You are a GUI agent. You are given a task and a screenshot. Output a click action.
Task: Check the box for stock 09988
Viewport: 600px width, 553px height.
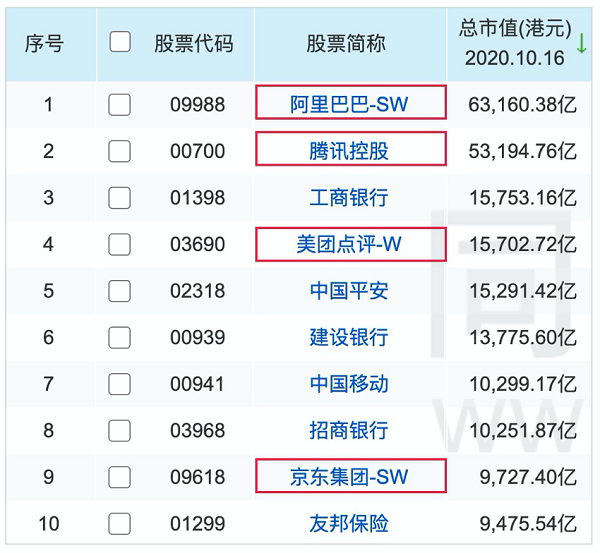pos(120,105)
